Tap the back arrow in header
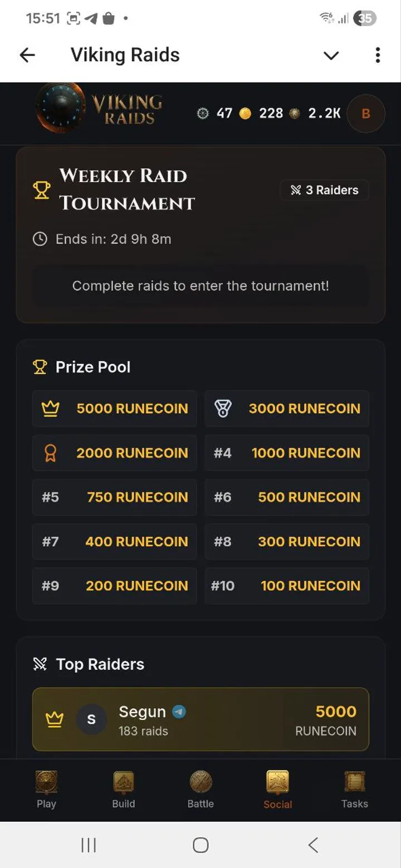This screenshot has height=868, width=401. tap(27, 55)
